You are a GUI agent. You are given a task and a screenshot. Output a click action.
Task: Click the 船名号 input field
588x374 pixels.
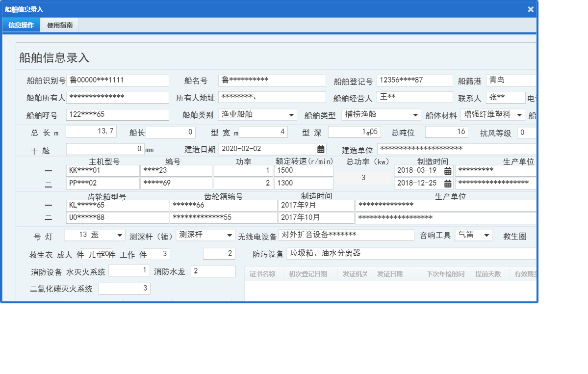pos(271,80)
